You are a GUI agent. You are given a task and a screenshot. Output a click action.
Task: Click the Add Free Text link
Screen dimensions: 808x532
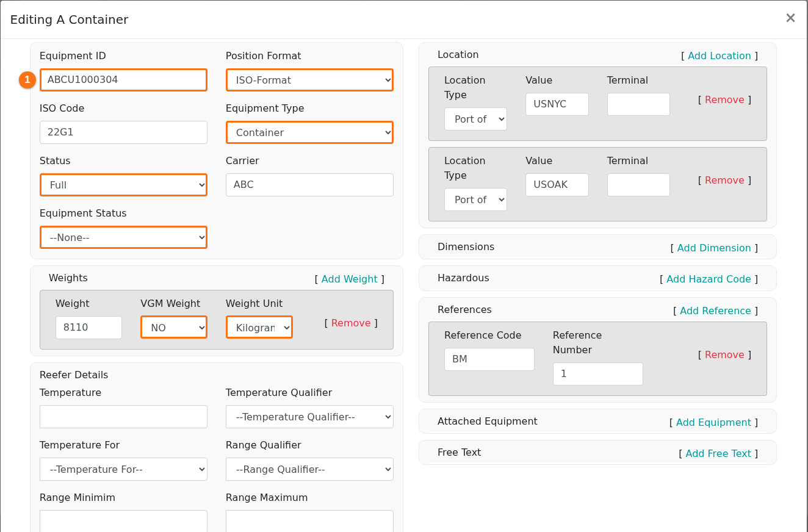(x=718, y=454)
